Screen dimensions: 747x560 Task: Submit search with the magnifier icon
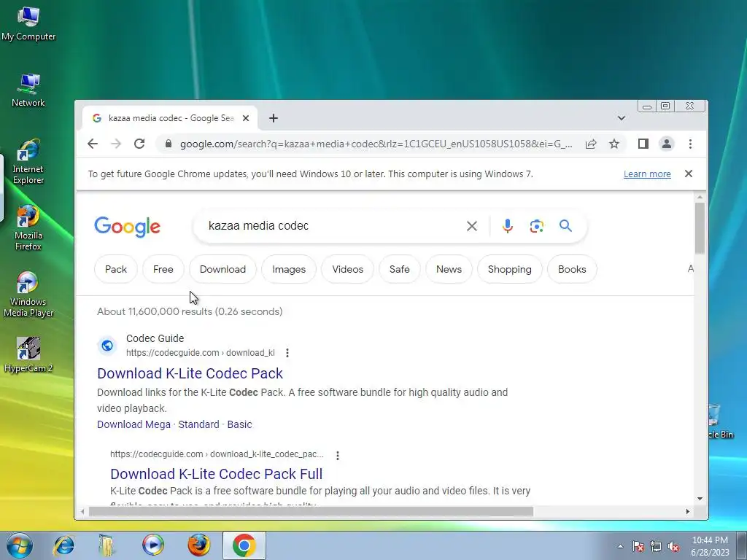click(565, 226)
